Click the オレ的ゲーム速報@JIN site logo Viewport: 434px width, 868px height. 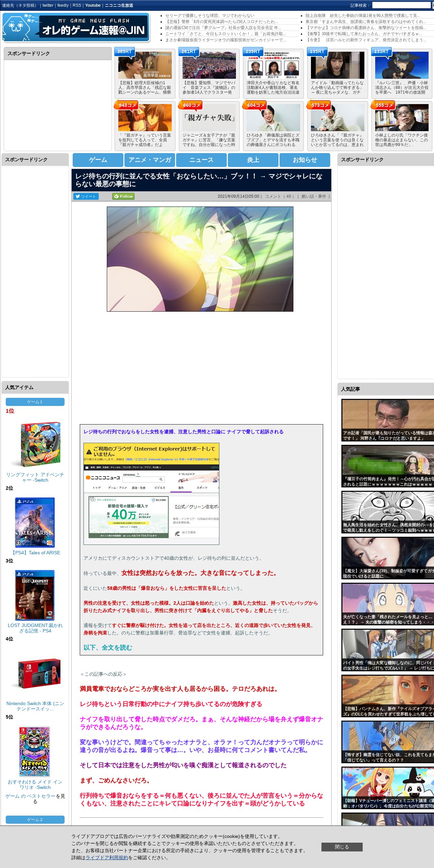point(76,28)
